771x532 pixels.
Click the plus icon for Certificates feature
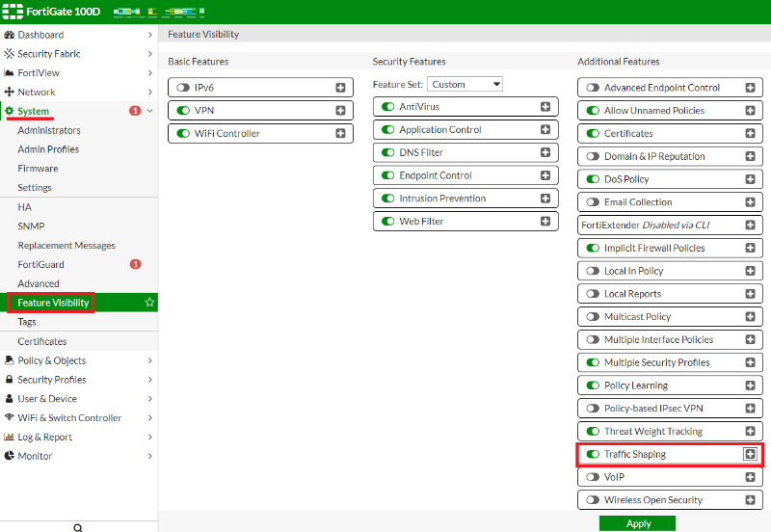(x=750, y=134)
